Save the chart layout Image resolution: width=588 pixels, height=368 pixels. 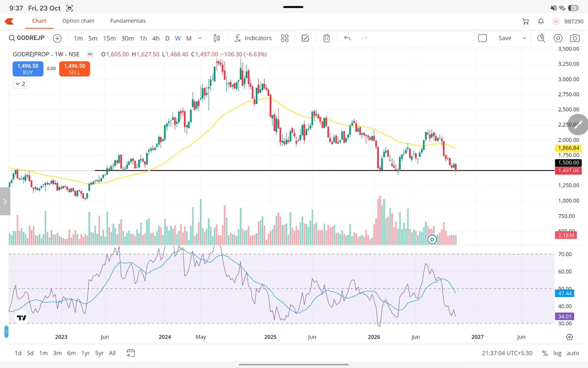[x=505, y=38]
